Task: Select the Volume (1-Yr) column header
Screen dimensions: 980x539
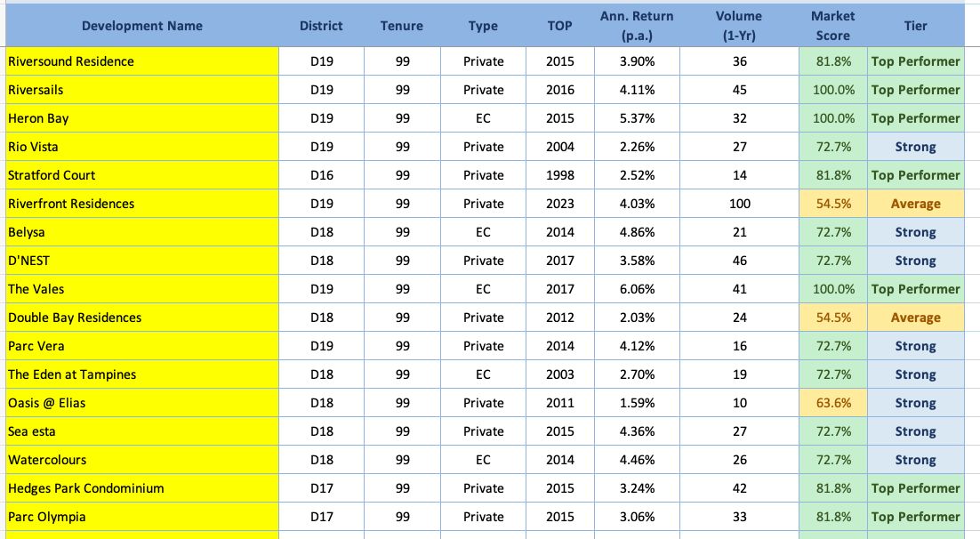Action: 739,26
